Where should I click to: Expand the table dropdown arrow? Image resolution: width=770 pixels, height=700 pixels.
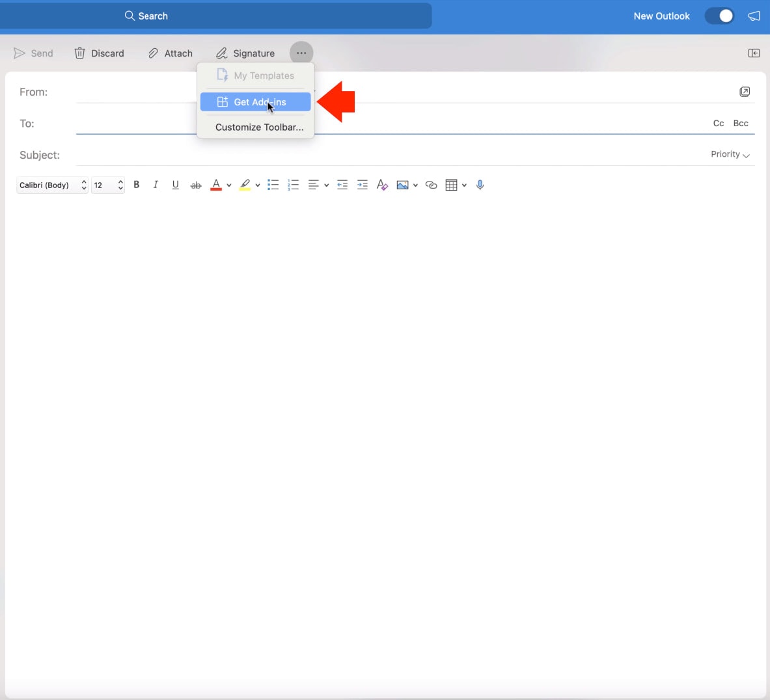click(x=464, y=185)
